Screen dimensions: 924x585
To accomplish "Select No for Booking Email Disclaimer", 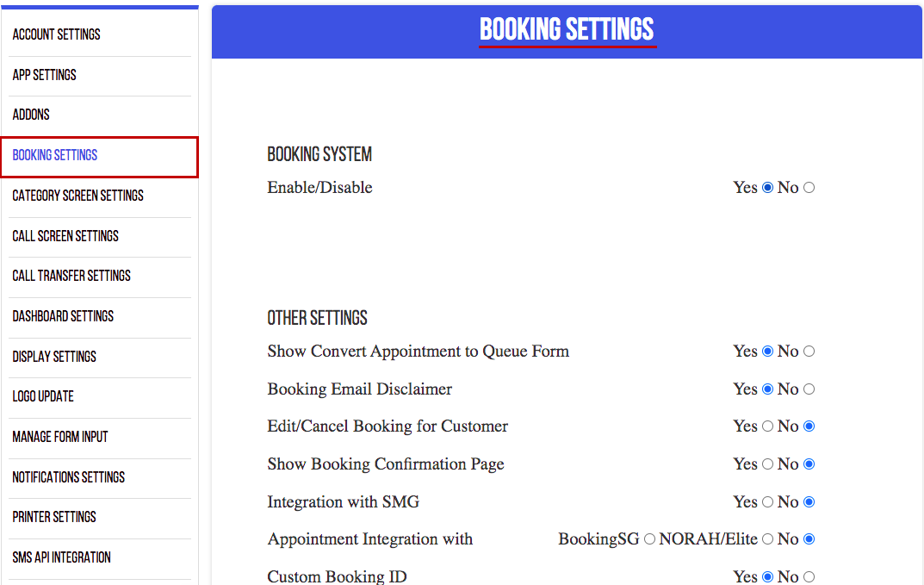I will [809, 389].
